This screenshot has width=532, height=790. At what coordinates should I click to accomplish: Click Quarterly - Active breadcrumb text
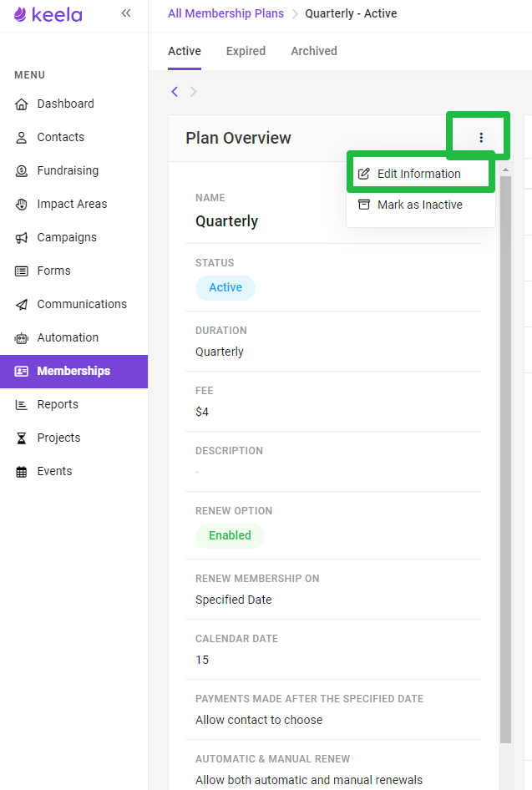pos(351,13)
